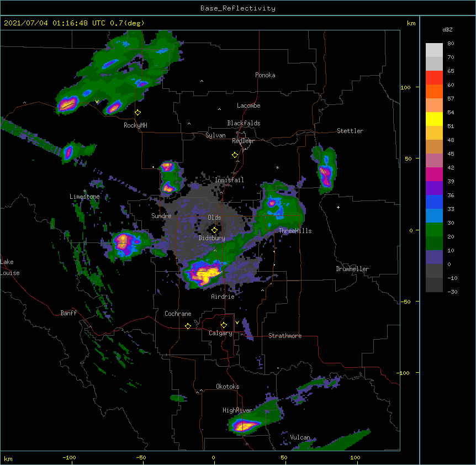The height and width of the screenshot is (465, 476).
Task: Click the ThreeHills label
Action: 295,231
